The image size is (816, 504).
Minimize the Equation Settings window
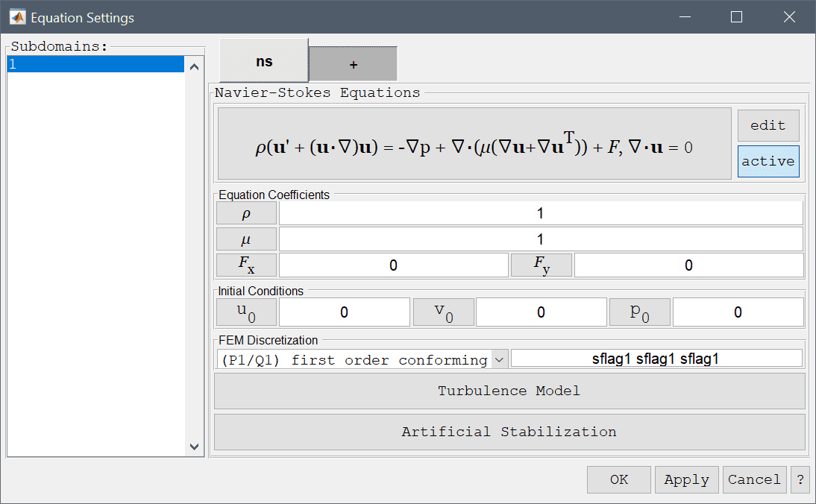click(x=685, y=17)
